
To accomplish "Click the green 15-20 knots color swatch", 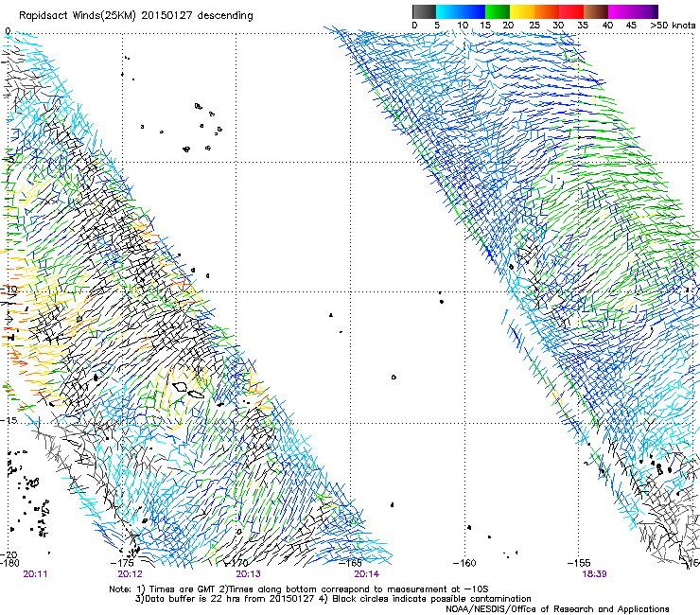I will click(x=498, y=11).
